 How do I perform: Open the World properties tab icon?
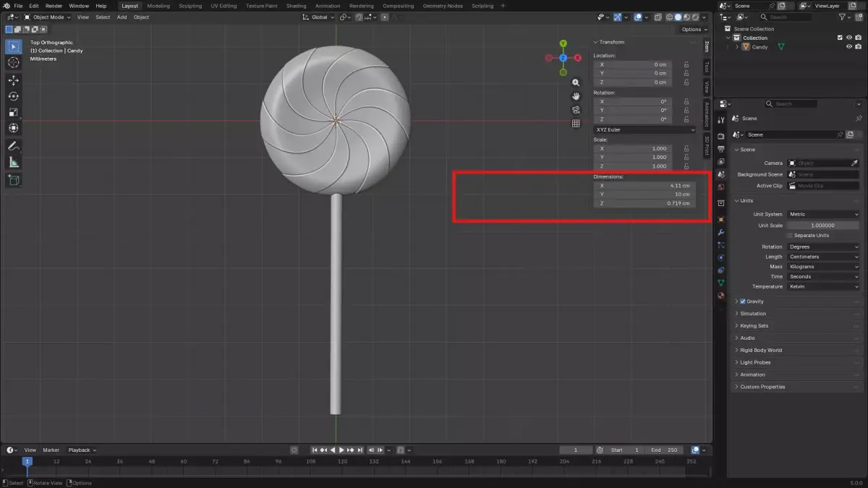pyautogui.click(x=721, y=187)
